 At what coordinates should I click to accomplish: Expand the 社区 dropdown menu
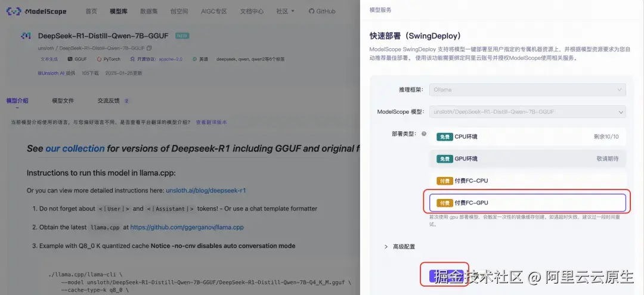(x=286, y=11)
